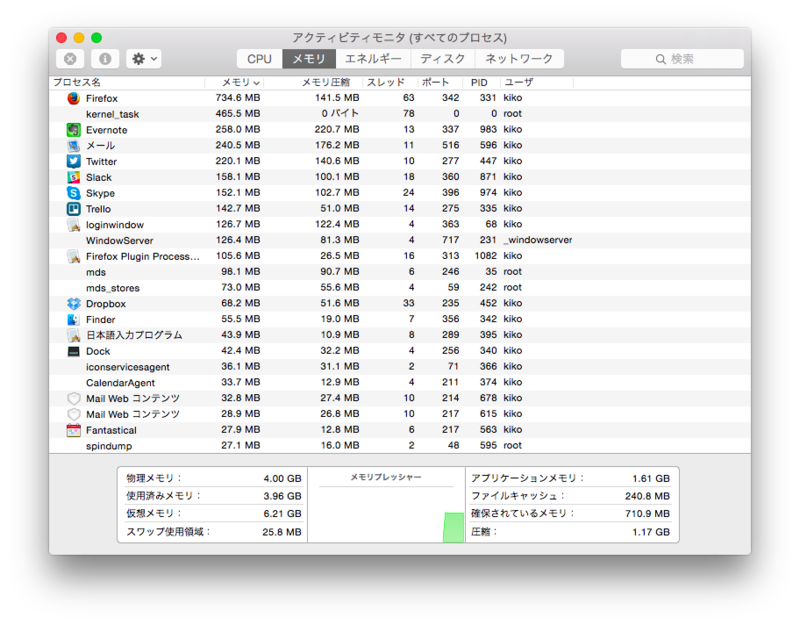Sort by メモリ圧縮 column header
The image size is (800, 625).
tap(313, 82)
